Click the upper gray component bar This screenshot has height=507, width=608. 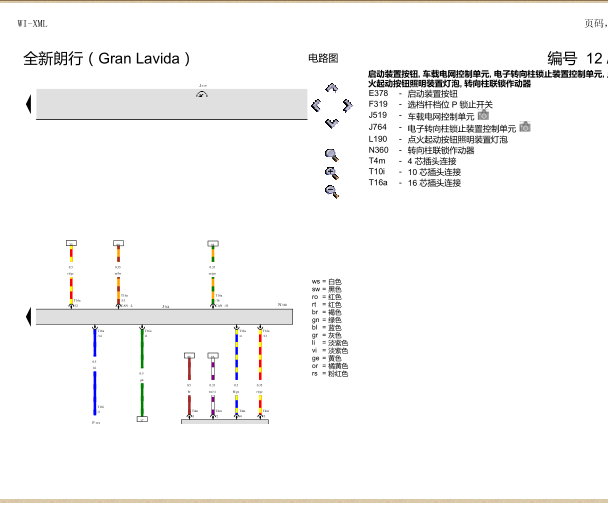pos(172,104)
